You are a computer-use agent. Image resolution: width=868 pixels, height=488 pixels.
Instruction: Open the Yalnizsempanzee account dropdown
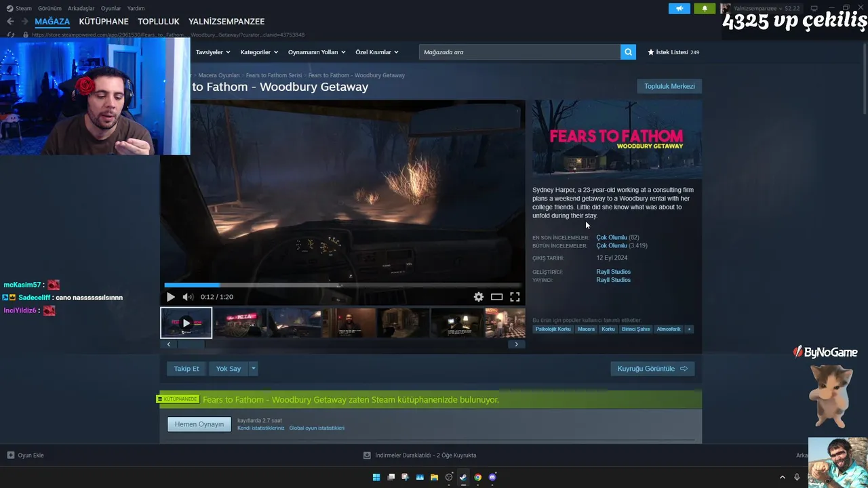763,8
